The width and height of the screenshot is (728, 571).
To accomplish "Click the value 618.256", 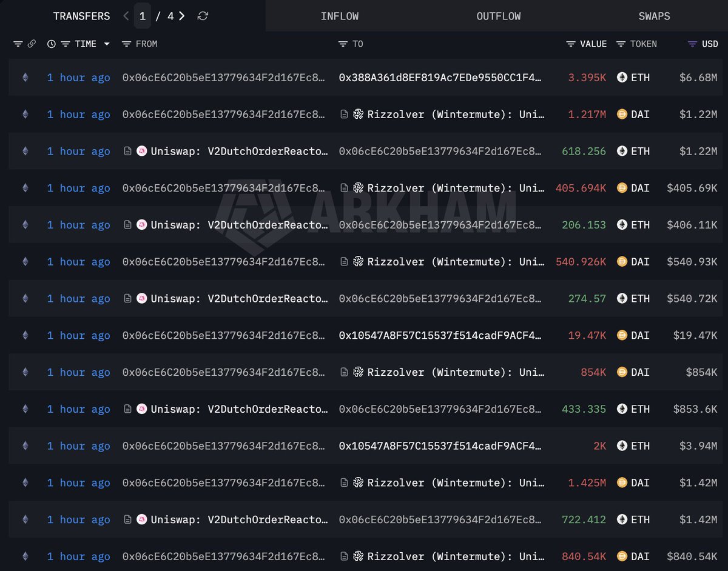I will coord(584,151).
